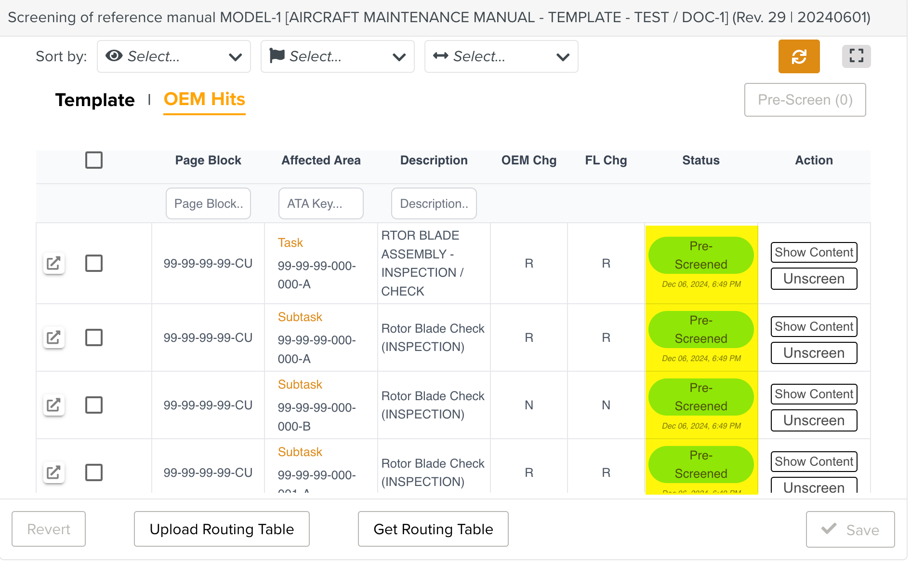The image size is (924, 566).
Task: Switch to the Template tab
Action: coord(95,100)
